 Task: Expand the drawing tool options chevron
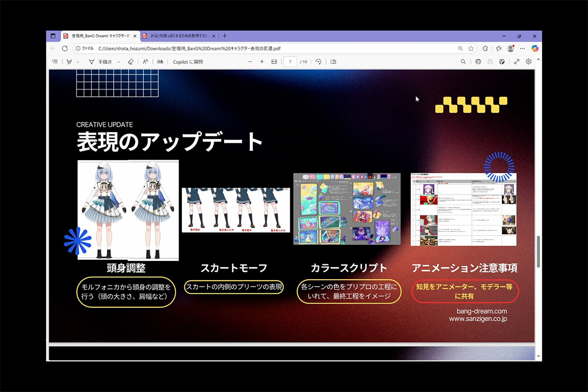118,61
